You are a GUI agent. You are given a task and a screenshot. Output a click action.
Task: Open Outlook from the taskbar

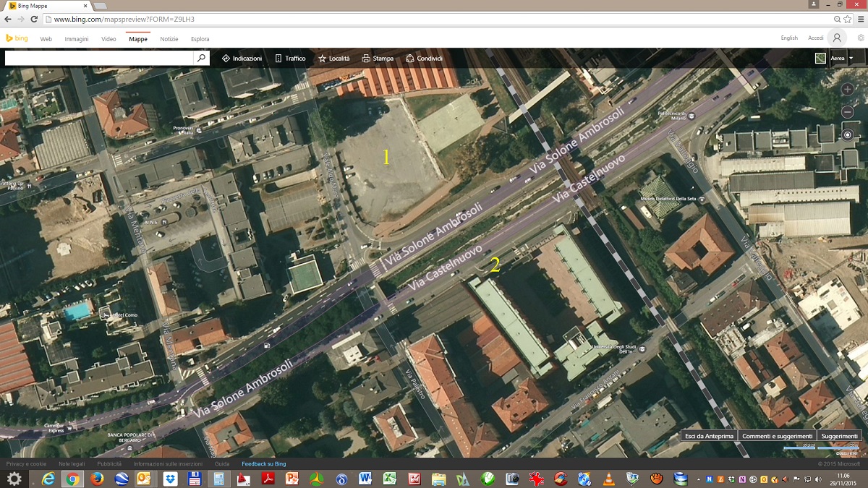pos(143,479)
